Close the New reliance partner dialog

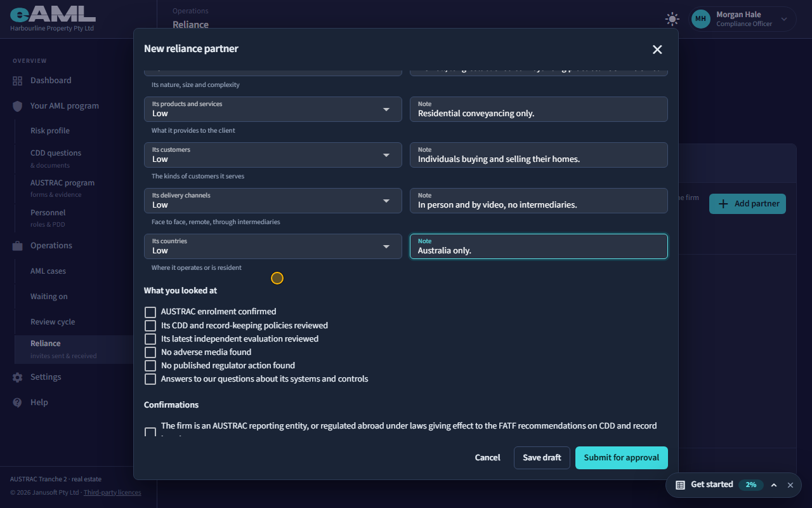click(657, 50)
